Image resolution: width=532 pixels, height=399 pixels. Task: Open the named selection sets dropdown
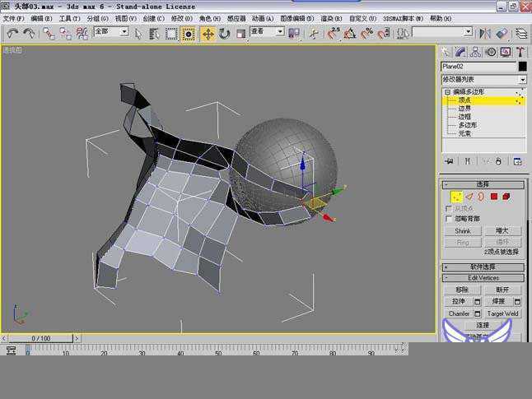point(469,32)
